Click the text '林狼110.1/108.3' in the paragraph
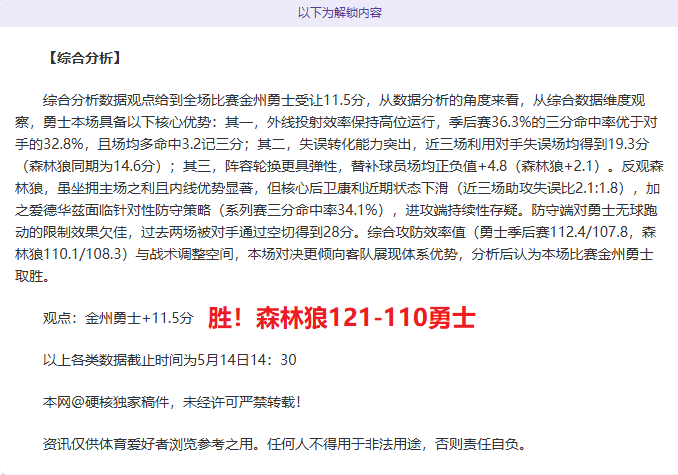This screenshot has height=475, width=678. [x=69, y=255]
